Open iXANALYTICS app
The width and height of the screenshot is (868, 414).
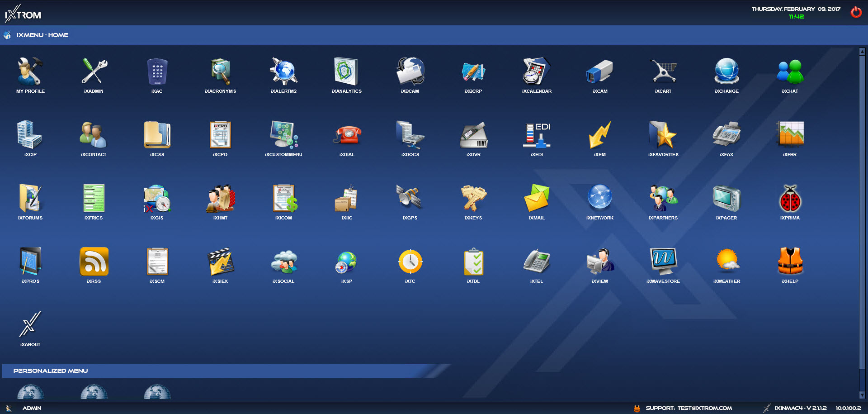click(347, 71)
